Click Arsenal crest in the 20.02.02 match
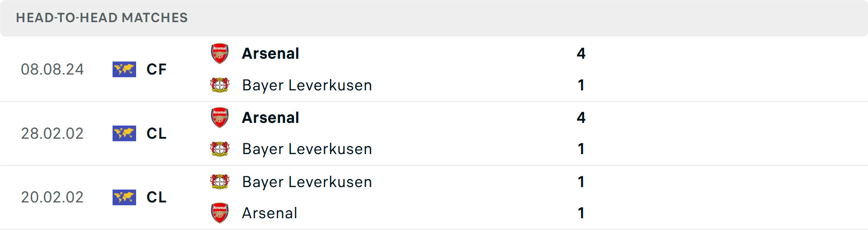The width and height of the screenshot is (868, 230). (x=220, y=213)
